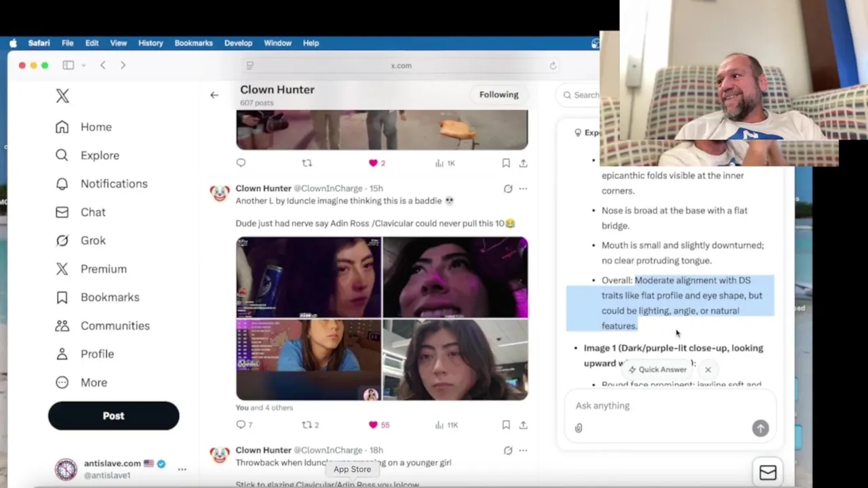The height and width of the screenshot is (488, 868).
Task: Open Clown Hunter avatar on 15h post
Action: (220, 193)
